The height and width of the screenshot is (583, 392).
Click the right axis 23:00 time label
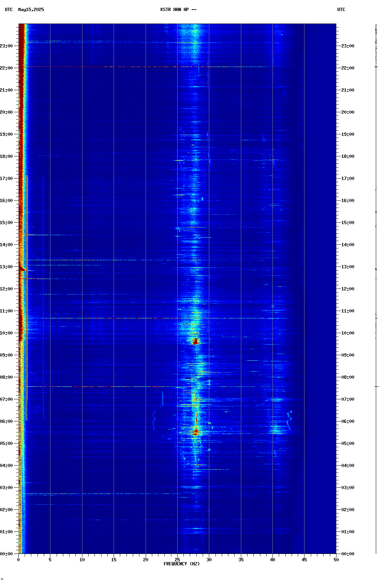coord(348,46)
